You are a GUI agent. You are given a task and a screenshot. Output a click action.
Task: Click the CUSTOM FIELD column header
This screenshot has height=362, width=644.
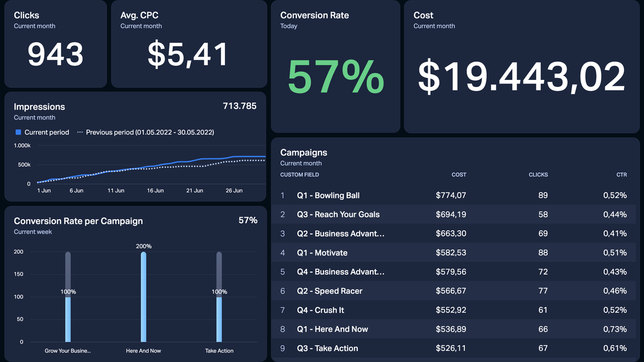(x=300, y=174)
